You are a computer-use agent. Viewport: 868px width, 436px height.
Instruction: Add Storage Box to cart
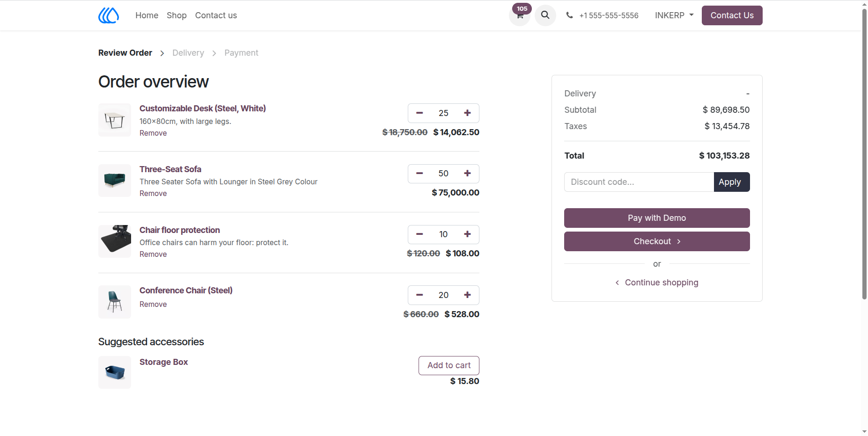coord(449,365)
